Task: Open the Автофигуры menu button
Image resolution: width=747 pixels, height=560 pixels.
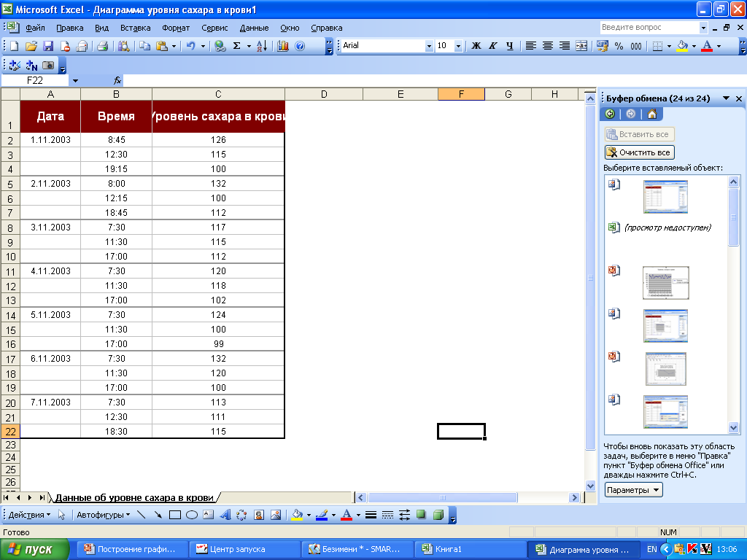Action: pyautogui.click(x=103, y=515)
